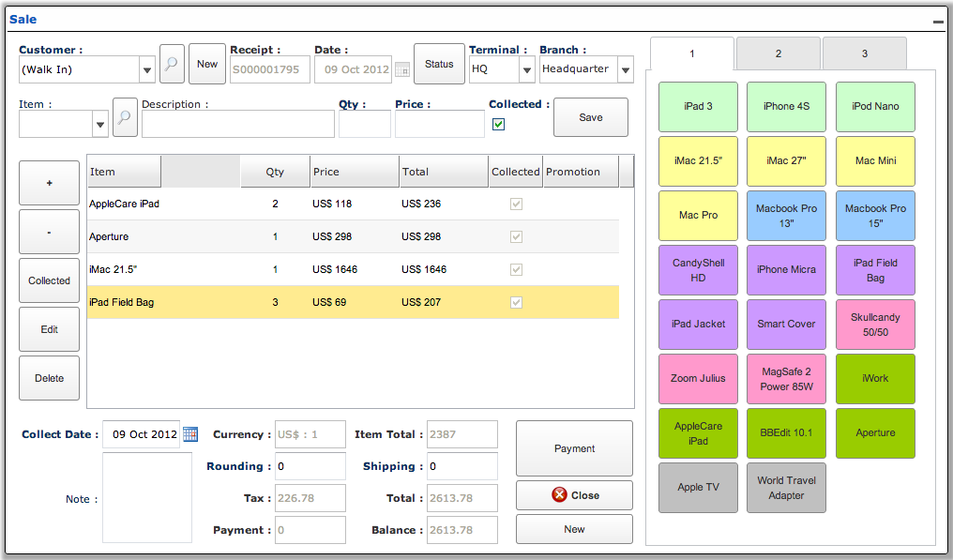Image resolution: width=953 pixels, height=560 pixels.
Task: Click the New sale button below Close
Action: (574, 529)
